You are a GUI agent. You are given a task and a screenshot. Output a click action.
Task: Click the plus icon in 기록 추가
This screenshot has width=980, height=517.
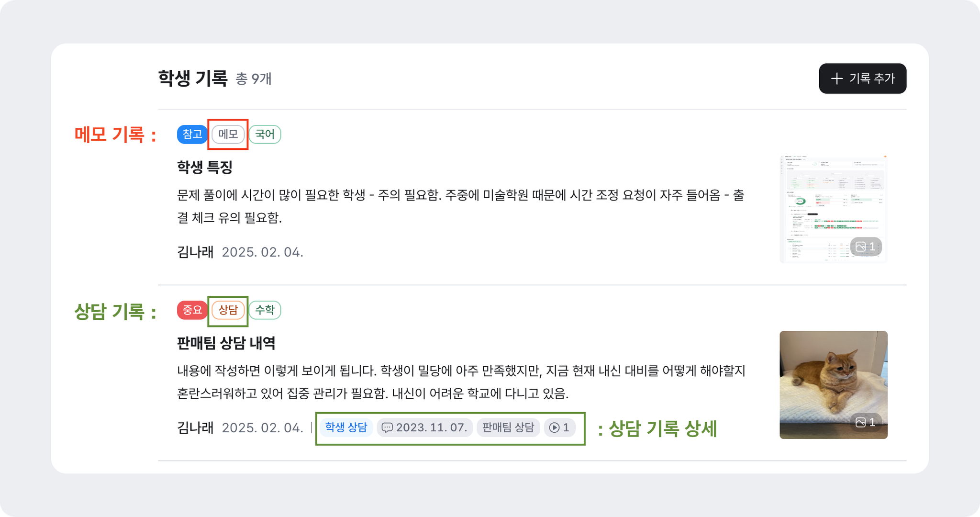836,79
